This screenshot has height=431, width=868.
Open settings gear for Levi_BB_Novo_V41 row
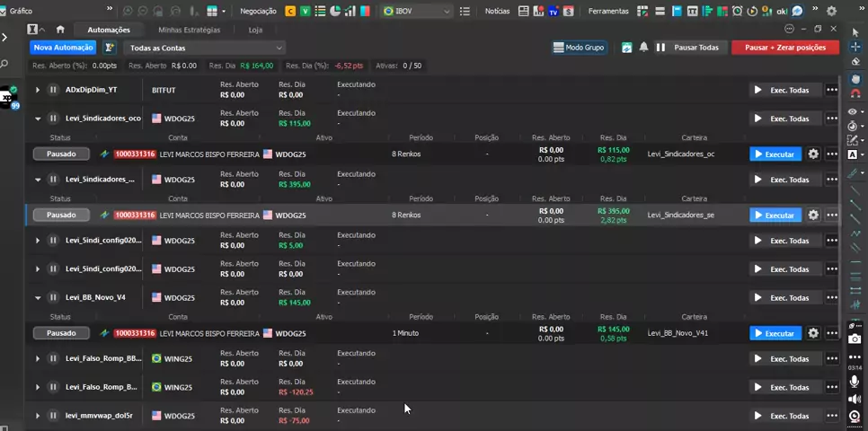coord(813,333)
